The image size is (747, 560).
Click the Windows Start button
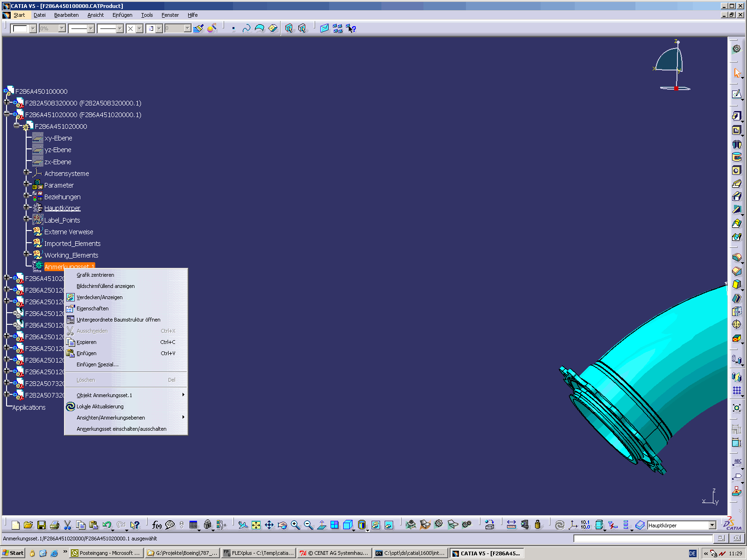[x=13, y=553]
